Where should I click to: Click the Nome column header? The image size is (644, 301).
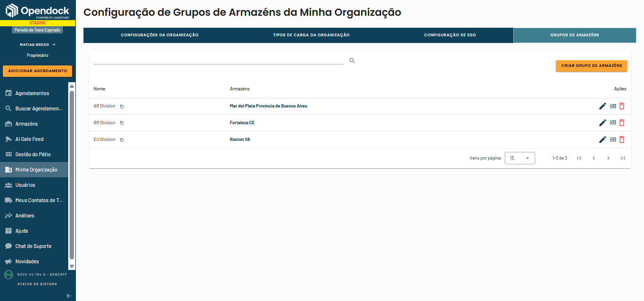[99, 89]
